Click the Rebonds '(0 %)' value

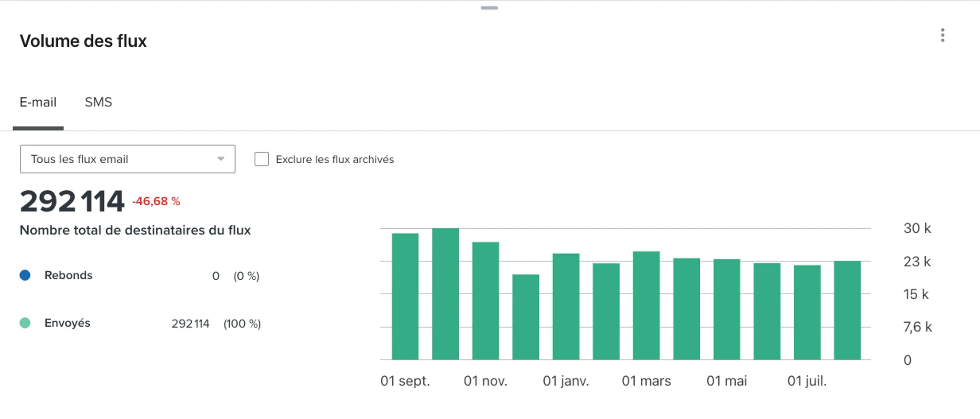click(x=247, y=276)
